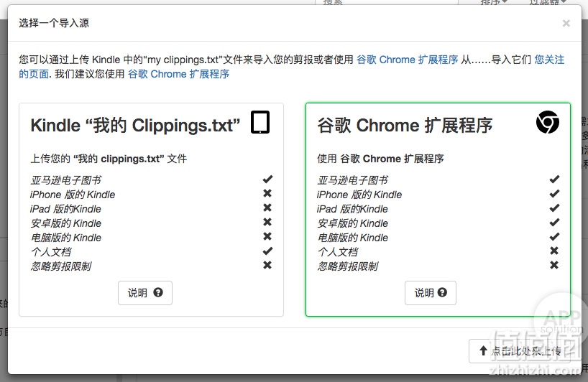Image resolution: width=588 pixels, height=382 pixels.
Task: Click the 选择一个导入源 dialog title
Action: click(54, 23)
